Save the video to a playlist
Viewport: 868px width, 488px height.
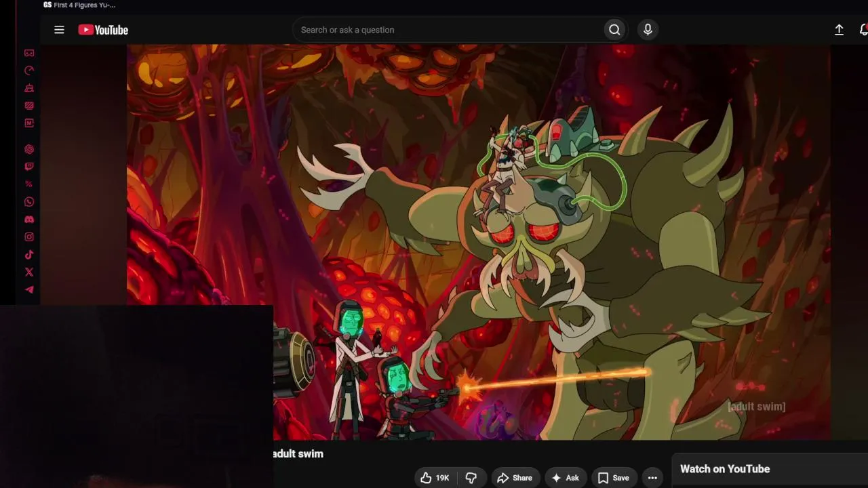pos(614,478)
